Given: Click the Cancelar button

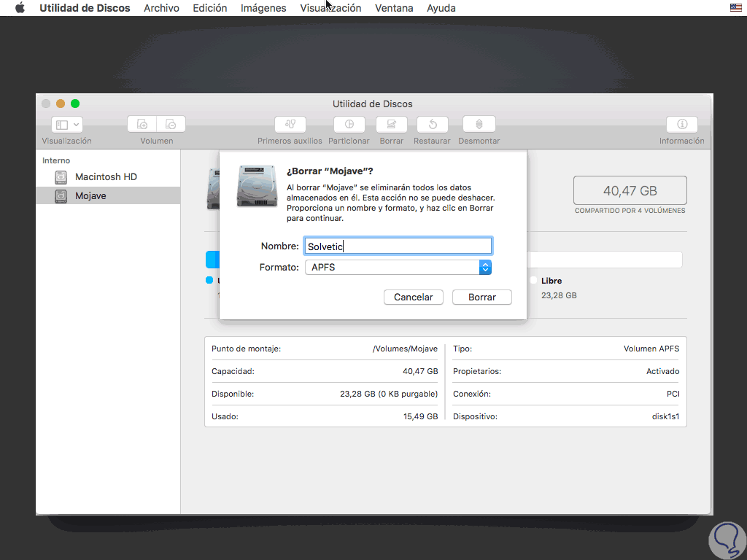Looking at the screenshot, I should [x=413, y=297].
